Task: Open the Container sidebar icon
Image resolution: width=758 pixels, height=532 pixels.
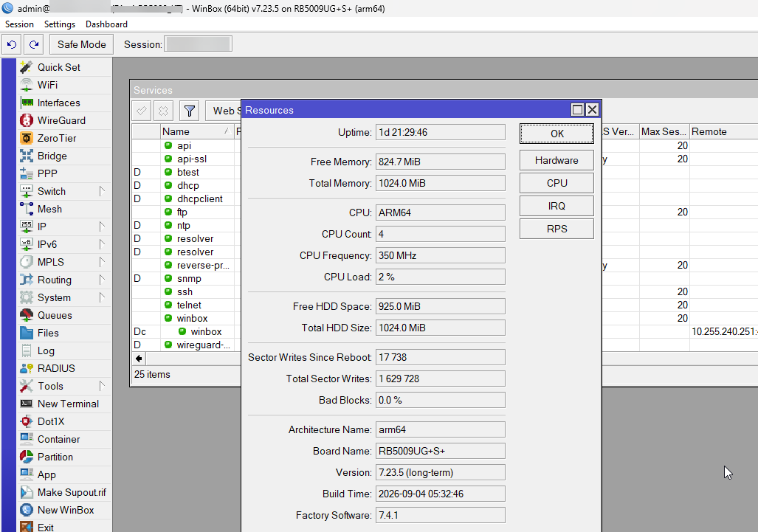Action: pyautogui.click(x=26, y=439)
